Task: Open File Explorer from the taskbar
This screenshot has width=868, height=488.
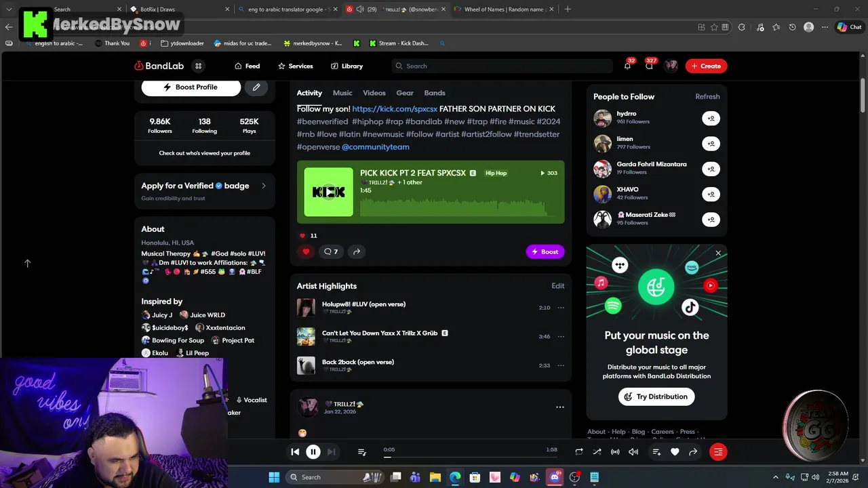Action: (435, 477)
